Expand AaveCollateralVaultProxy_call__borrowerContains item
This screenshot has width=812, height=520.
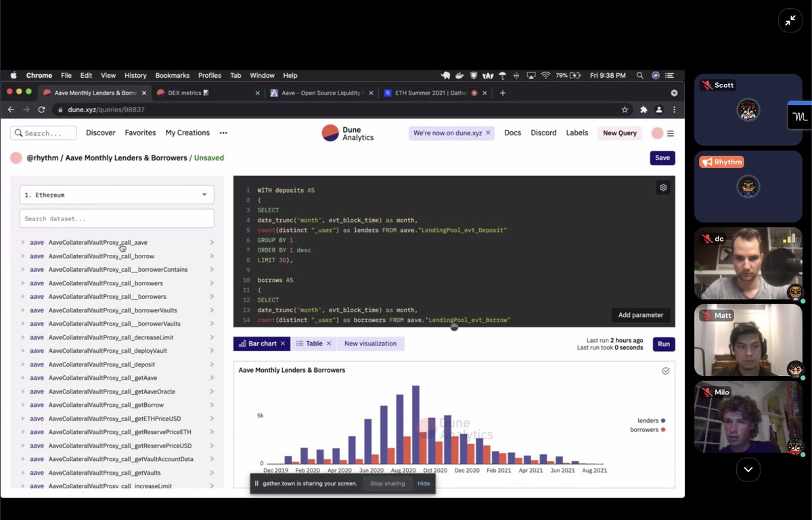coord(23,269)
